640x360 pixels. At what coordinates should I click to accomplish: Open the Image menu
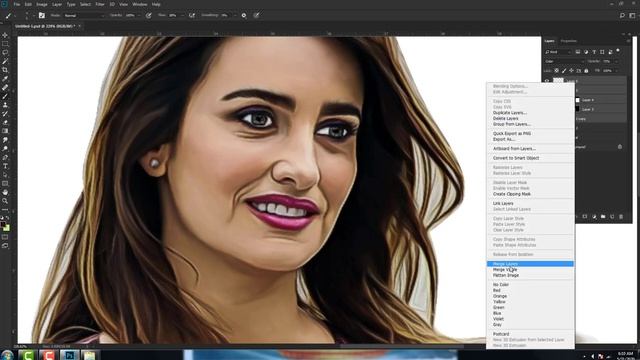pyautogui.click(x=42, y=4)
